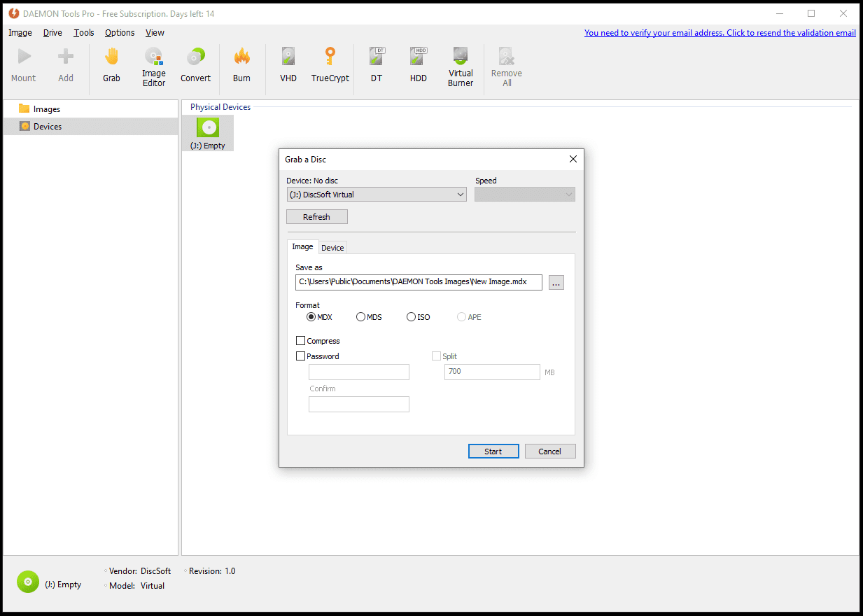Screen dimensions: 863x616
Task: Launch the Image Editor tool
Action: pos(154,66)
